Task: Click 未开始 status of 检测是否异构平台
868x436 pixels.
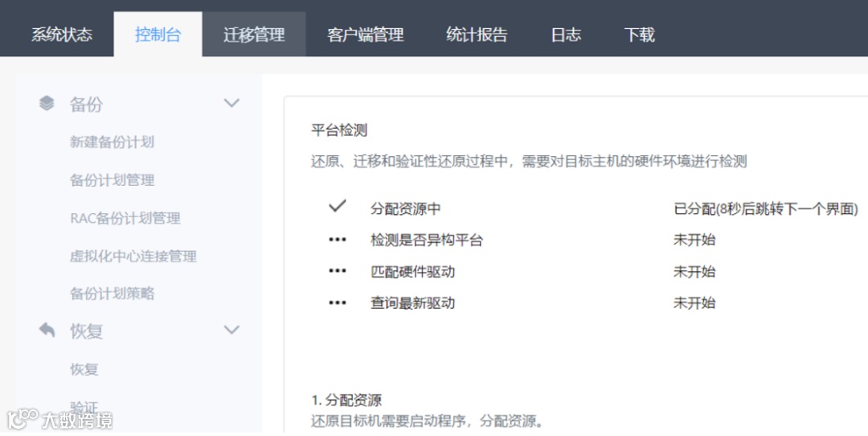Action: pos(694,240)
